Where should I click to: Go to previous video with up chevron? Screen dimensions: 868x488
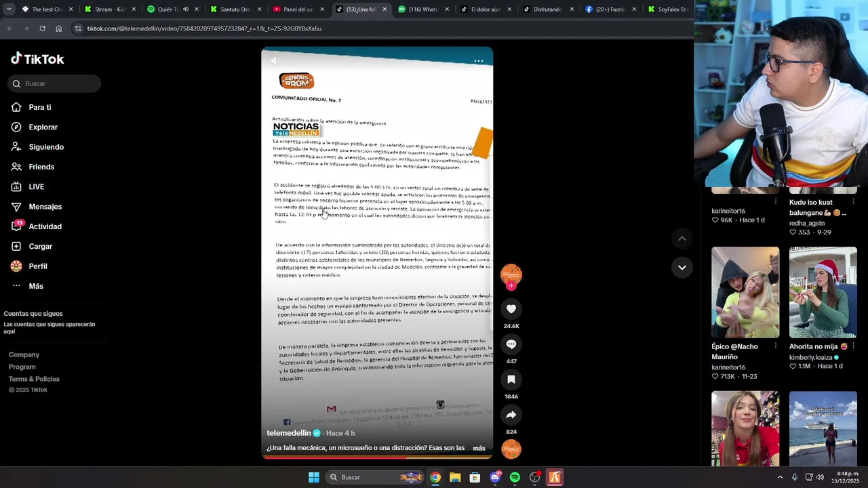click(x=682, y=239)
